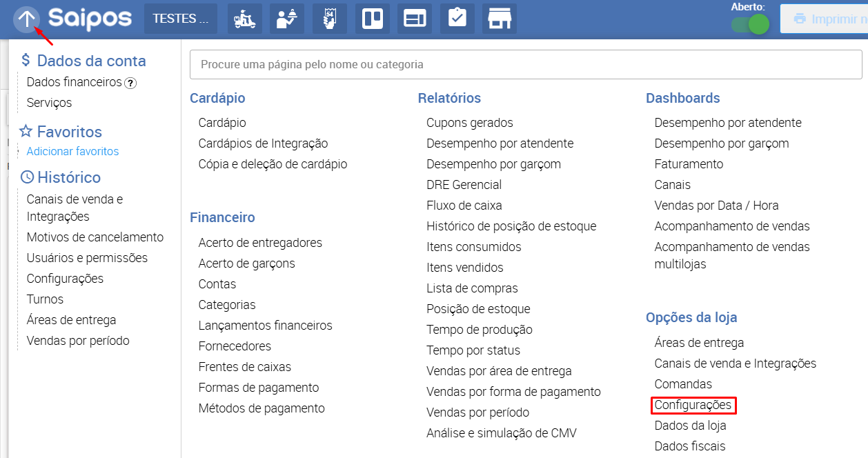Open Vendas por período under Relatórios
The image size is (868, 458).
point(478,412)
